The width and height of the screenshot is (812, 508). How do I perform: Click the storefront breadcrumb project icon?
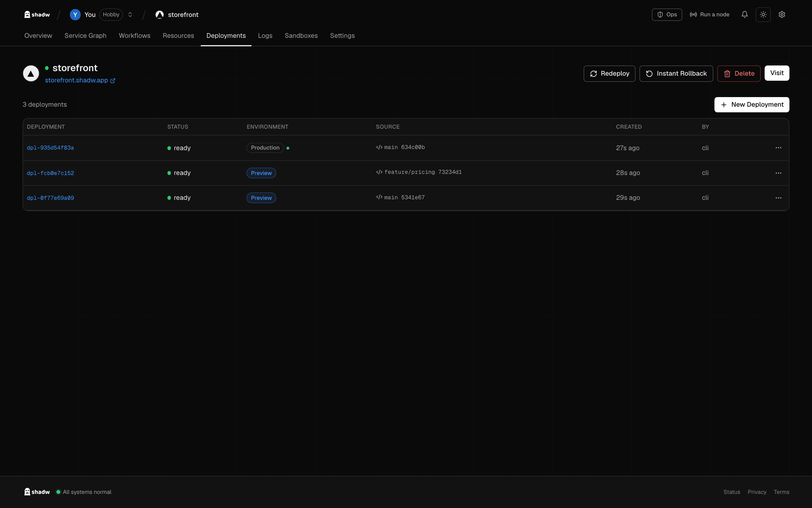point(159,14)
